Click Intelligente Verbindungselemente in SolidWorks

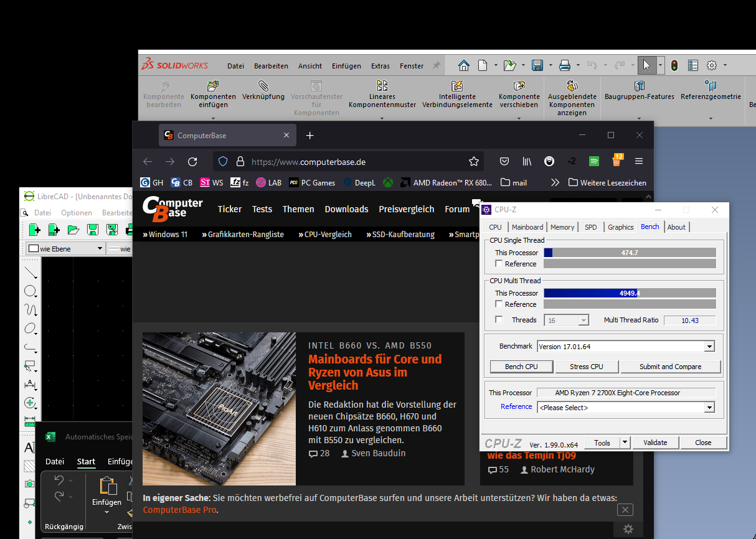pos(457,94)
